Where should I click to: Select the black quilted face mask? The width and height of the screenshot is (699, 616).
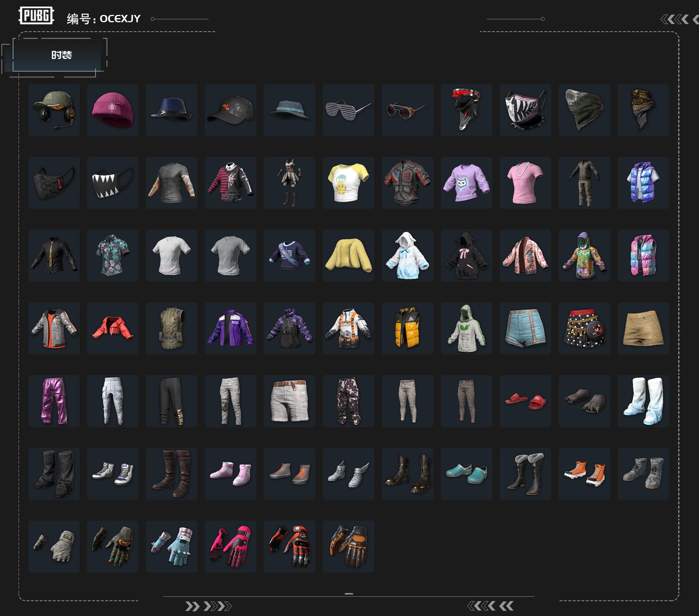pyautogui.click(x=54, y=183)
